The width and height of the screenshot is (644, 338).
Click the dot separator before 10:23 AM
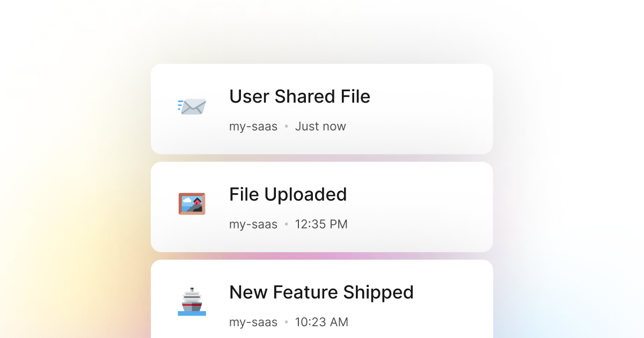(x=286, y=322)
